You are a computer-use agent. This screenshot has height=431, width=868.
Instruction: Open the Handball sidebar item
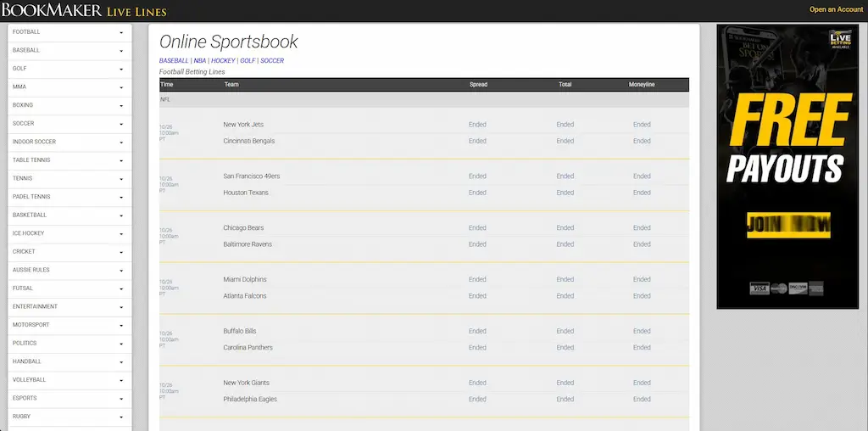(x=70, y=361)
